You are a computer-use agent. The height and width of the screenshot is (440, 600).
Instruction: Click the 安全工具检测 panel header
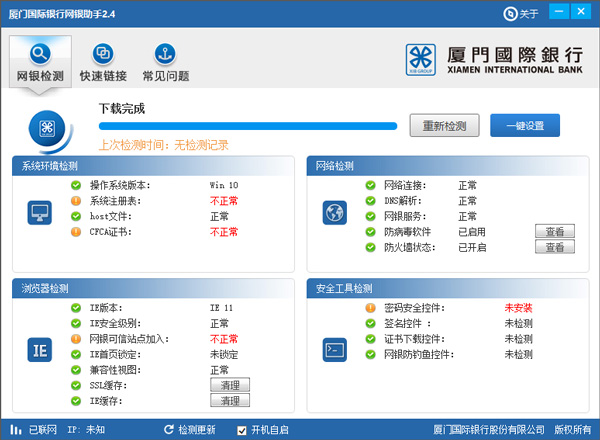tap(448, 288)
